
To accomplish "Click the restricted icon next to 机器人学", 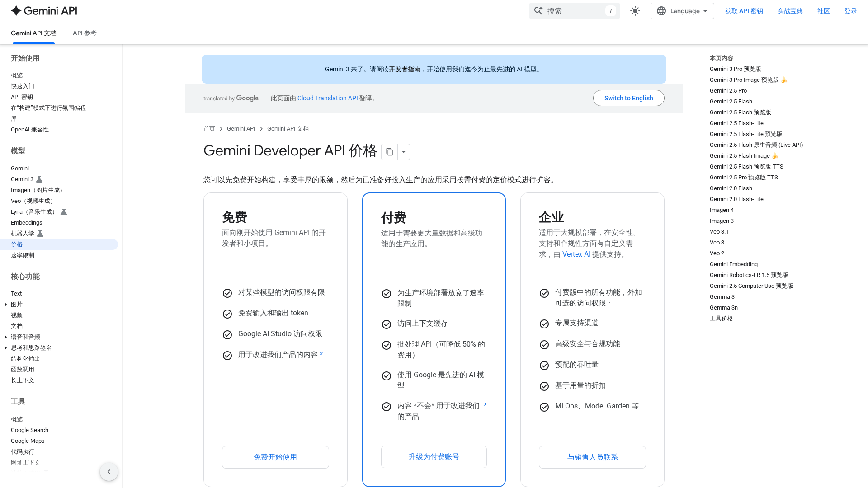I will coord(40,234).
